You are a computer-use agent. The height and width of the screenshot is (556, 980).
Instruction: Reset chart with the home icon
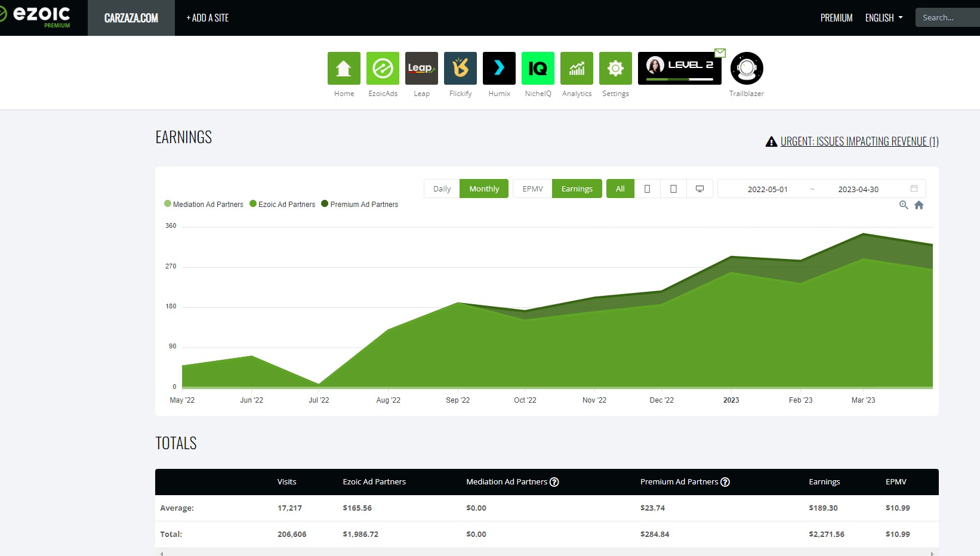919,205
